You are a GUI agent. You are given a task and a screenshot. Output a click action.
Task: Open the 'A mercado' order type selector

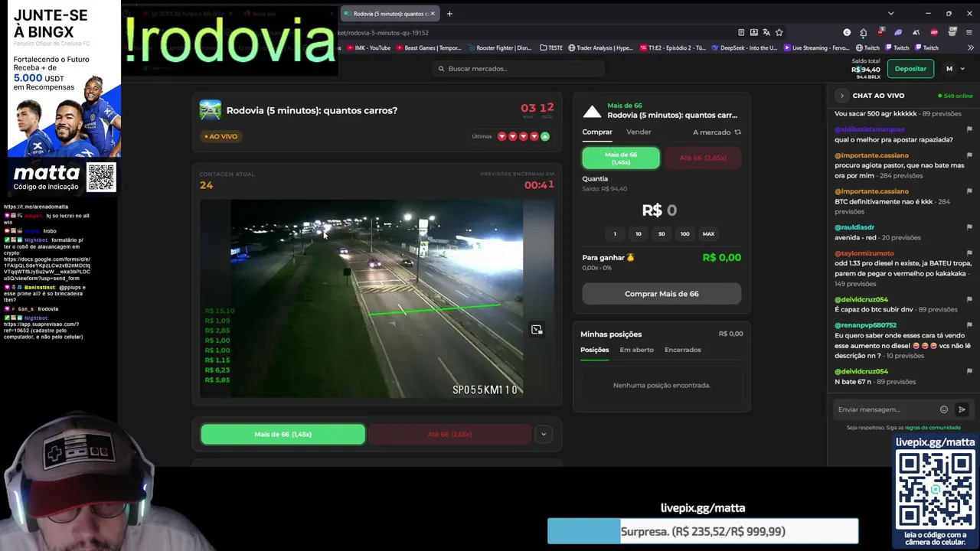point(717,132)
